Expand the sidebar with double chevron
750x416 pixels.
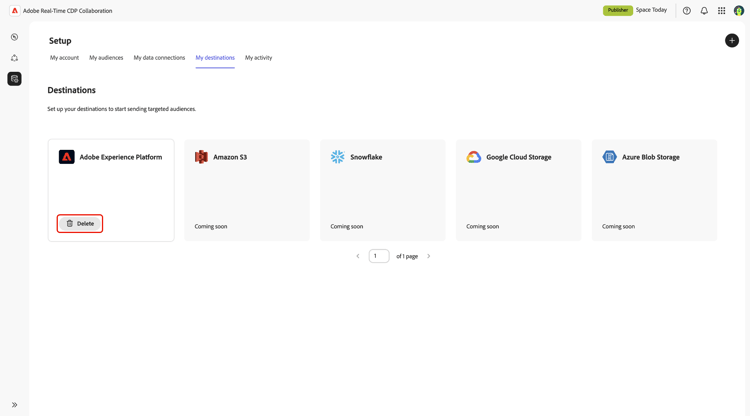coord(14,405)
